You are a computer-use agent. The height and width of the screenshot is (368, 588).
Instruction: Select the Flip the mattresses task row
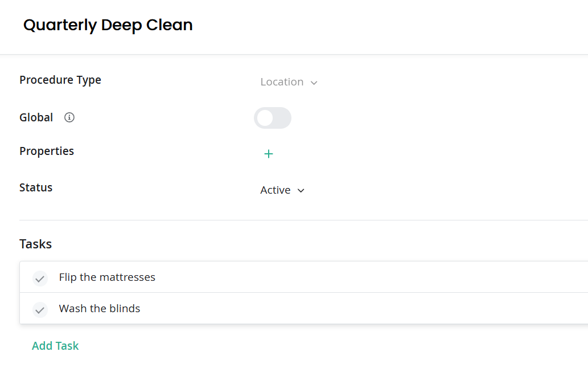[x=304, y=277]
